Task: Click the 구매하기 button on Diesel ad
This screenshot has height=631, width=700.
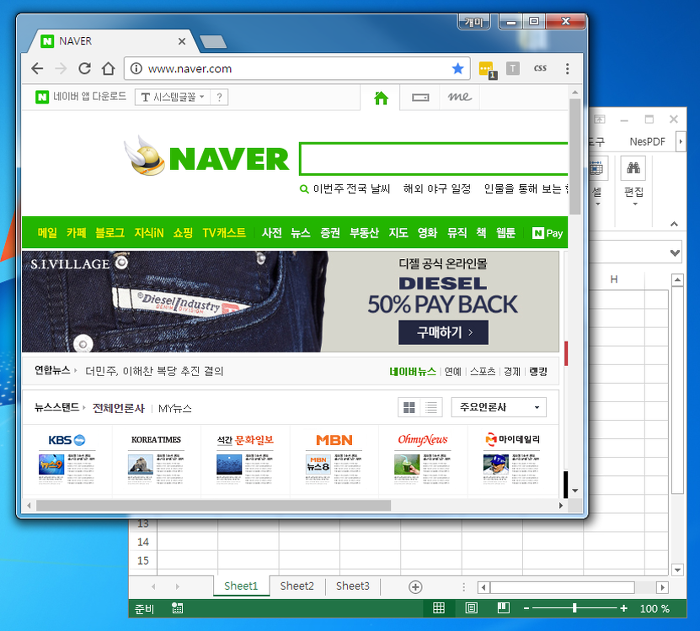Action: coord(443,332)
